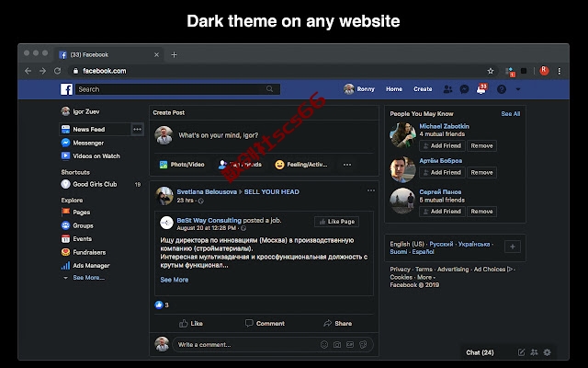This screenshot has height=368, width=588.
Task: Add Photo/Video to the post
Action: [182, 165]
